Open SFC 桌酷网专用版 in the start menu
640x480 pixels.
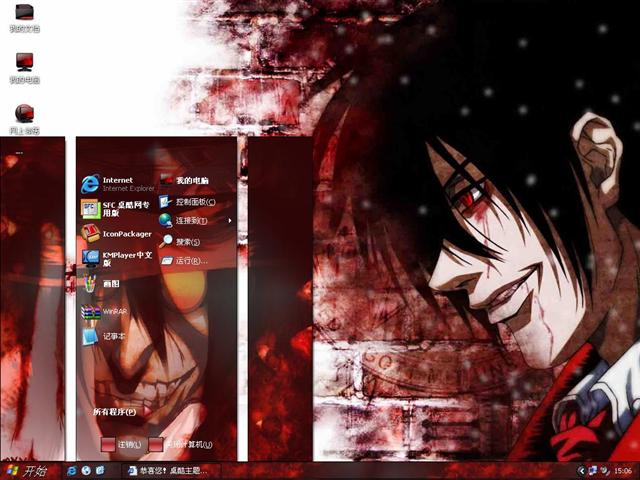[x=118, y=209]
